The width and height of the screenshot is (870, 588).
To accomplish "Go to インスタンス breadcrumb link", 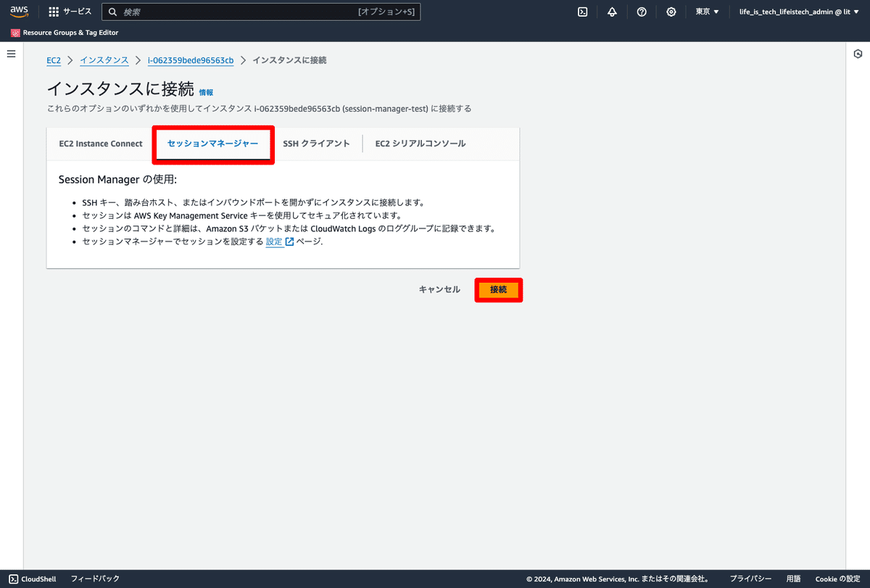I will 104,60.
